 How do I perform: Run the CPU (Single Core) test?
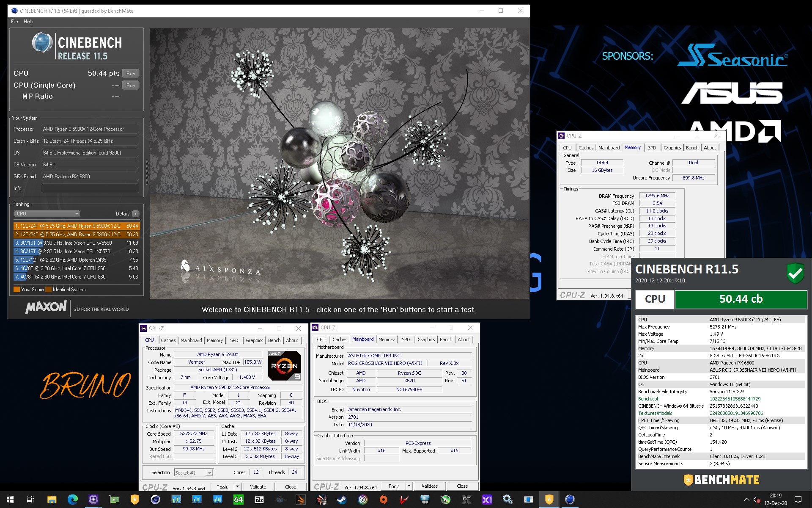click(x=131, y=85)
